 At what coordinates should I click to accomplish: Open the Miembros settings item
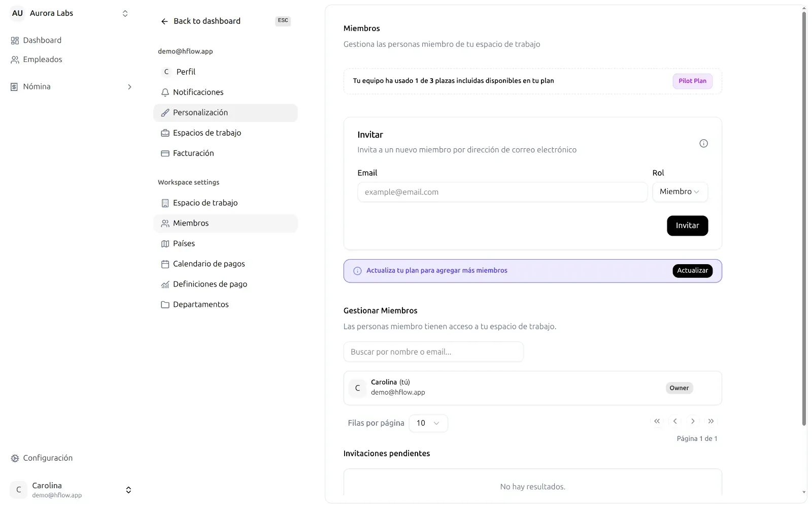tap(225, 224)
